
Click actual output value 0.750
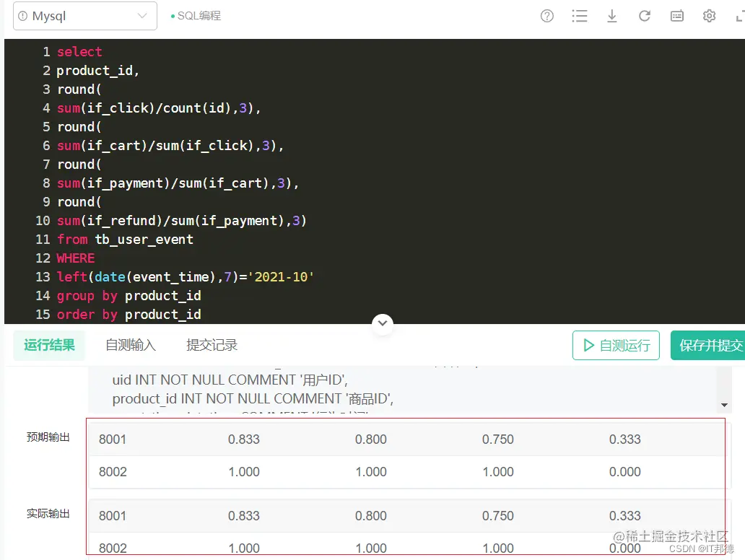click(498, 516)
